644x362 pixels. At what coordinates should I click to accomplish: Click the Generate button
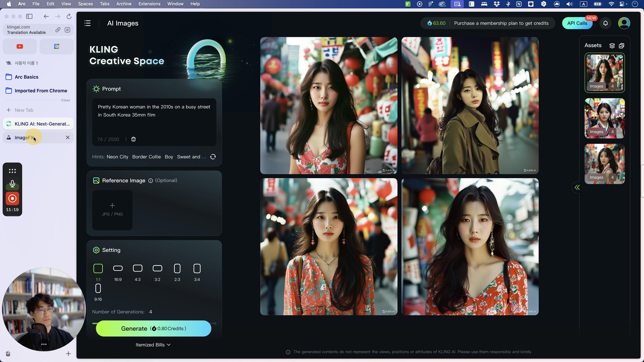153,329
